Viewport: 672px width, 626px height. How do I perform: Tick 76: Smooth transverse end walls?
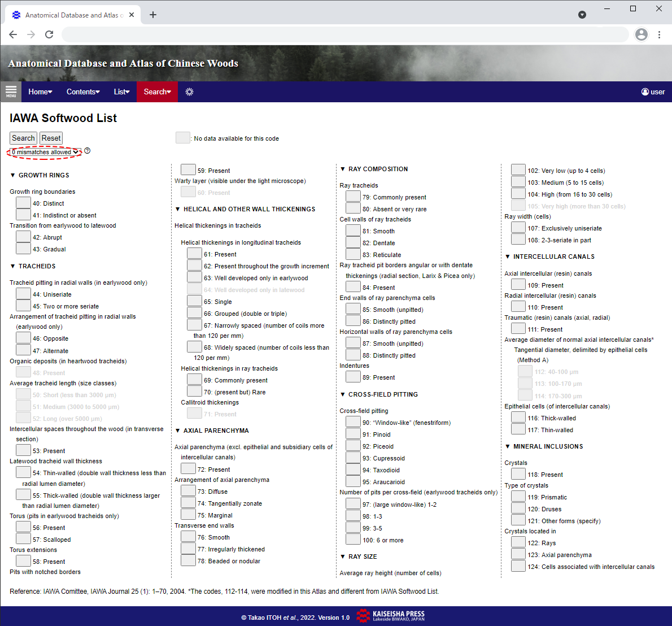[188, 536]
